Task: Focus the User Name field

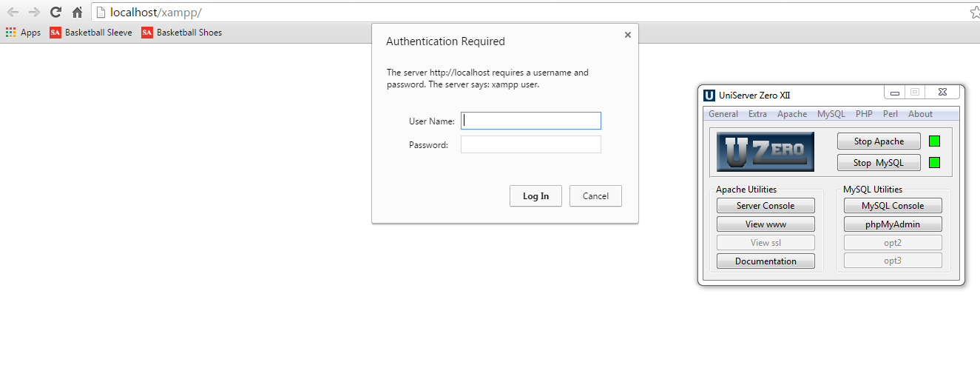Action: pyautogui.click(x=531, y=121)
